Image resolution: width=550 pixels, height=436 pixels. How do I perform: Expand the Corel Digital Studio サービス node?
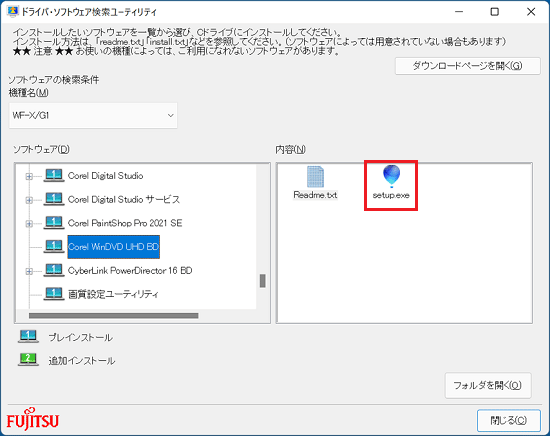(29, 200)
